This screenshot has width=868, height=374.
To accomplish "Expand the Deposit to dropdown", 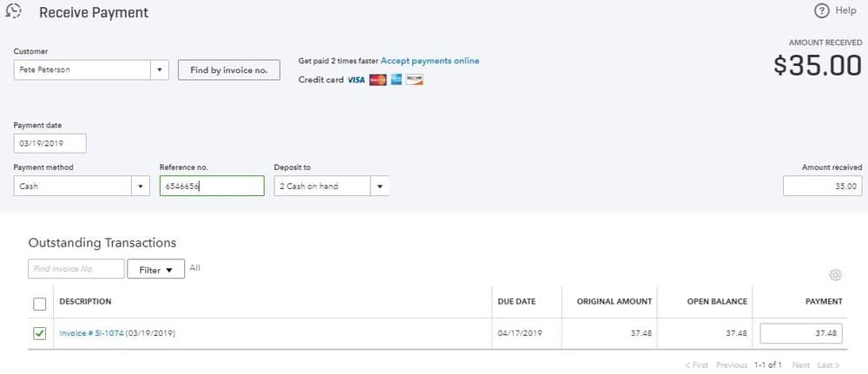I will [379, 186].
